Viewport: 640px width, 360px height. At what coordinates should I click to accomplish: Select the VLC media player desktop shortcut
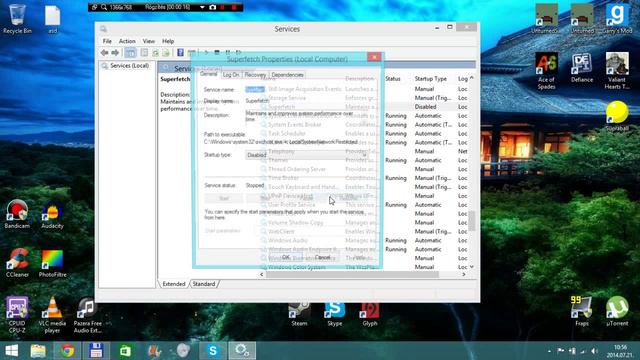(52, 315)
